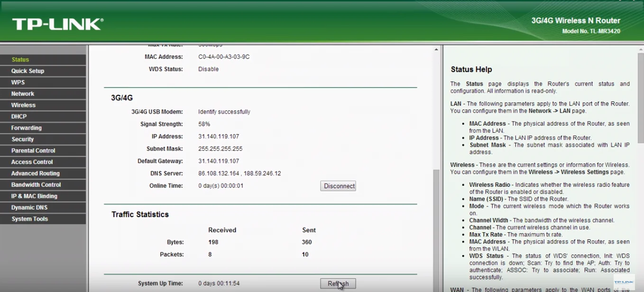Open the DHCP configuration page

point(18,116)
